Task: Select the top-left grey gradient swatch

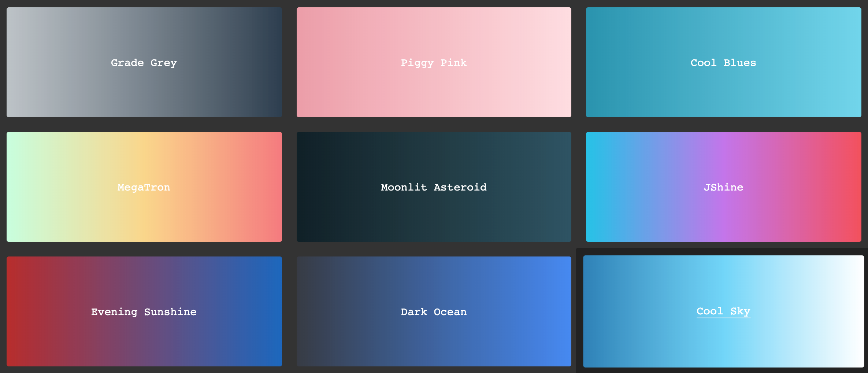Action: [144, 63]
